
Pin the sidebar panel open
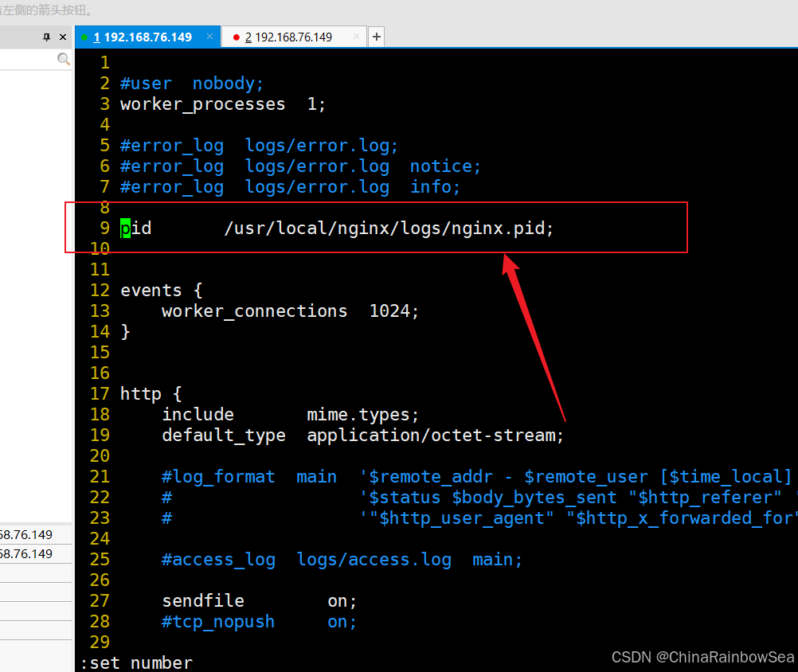click(45, 36)
